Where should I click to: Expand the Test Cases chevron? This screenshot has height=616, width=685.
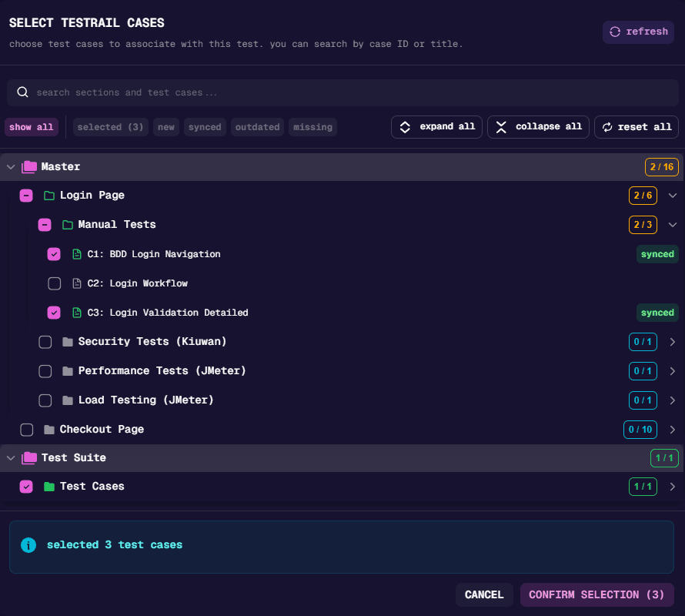pyautogui.click(x=673, y=487)
